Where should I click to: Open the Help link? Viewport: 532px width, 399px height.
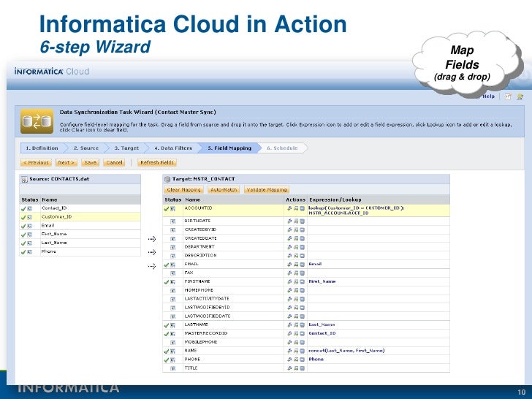pos(489,96)
